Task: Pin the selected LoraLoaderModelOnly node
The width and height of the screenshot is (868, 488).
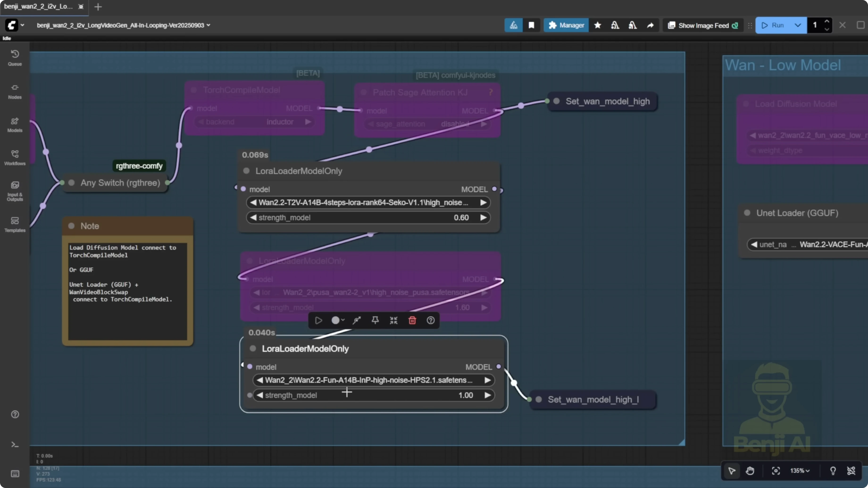Action: pyautogui.click(x=375, y=320)
